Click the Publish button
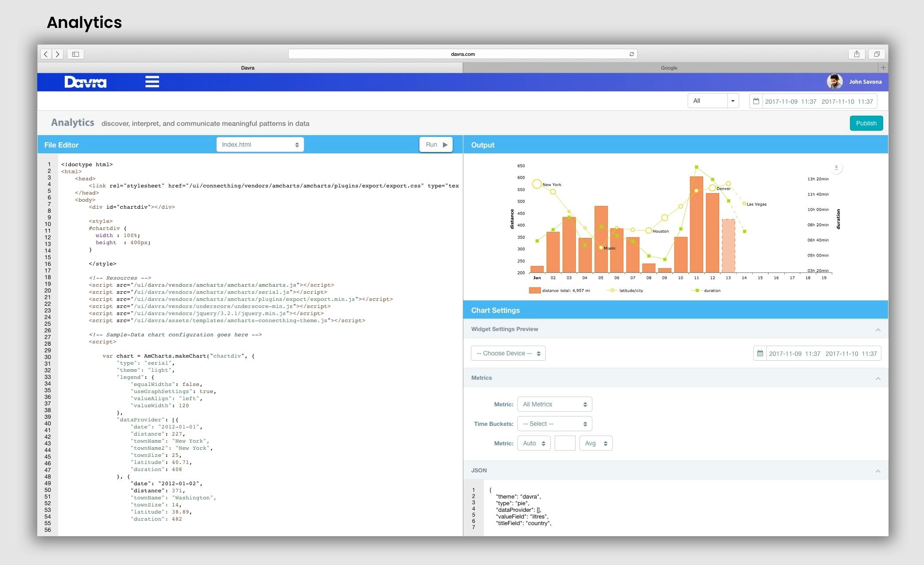This screenshot has height=565, width=924. pos(866,123)
